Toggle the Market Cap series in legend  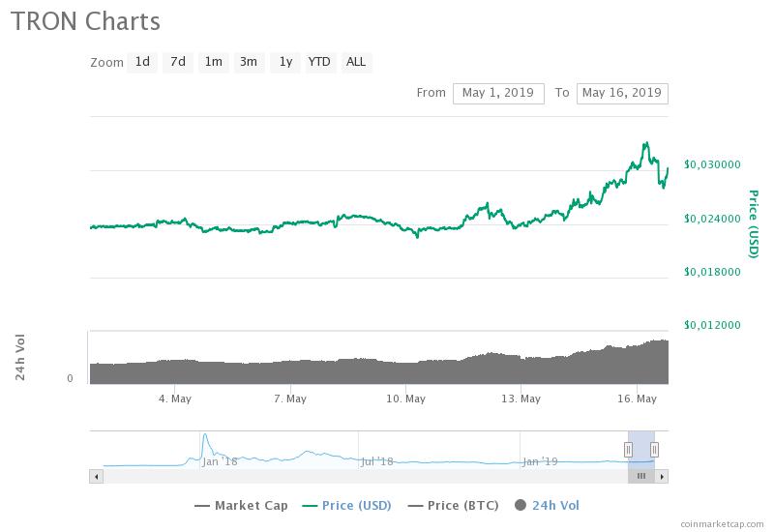coord(240,505)
